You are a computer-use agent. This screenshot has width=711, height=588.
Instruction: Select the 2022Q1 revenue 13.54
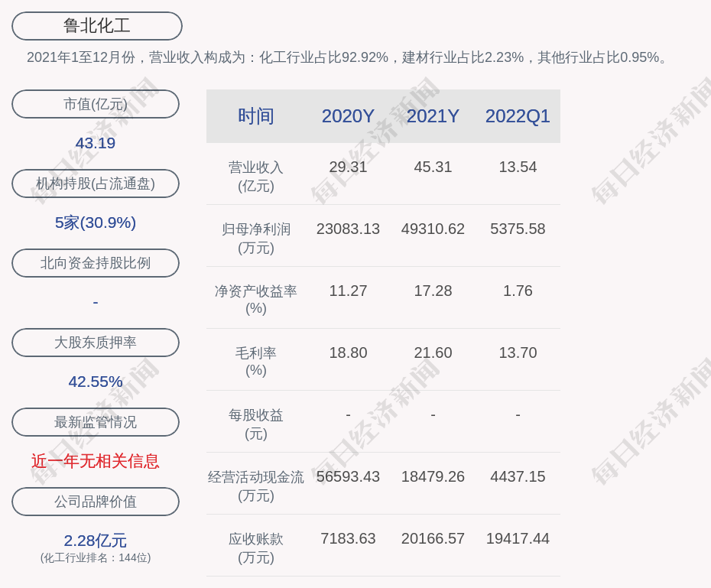[518, 167]
